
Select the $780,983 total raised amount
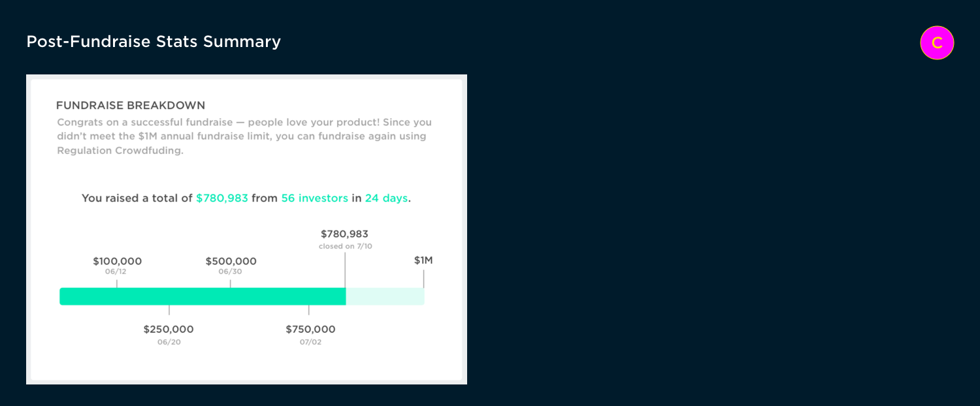point(222,198)
